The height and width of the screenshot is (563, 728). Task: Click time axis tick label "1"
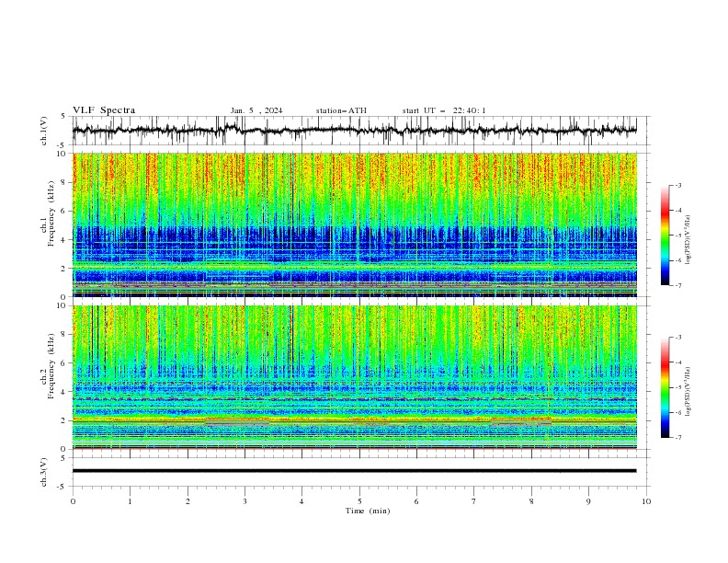(x=130, y=501)
